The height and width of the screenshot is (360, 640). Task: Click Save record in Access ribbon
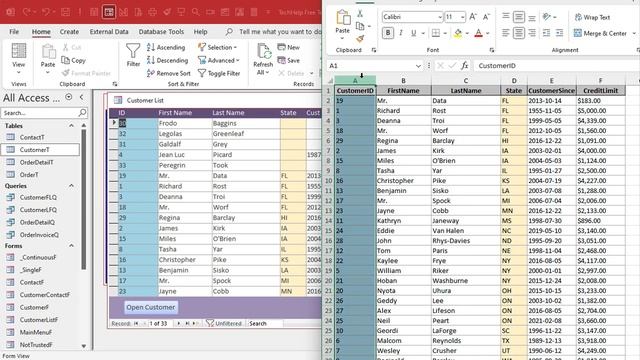pos(289,60)
